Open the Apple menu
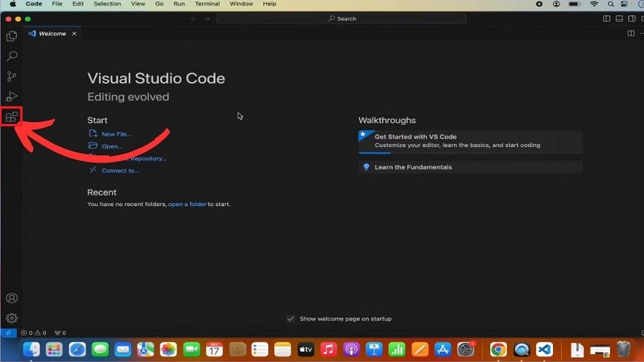The width and height of the screenshot is (644, 362). [13, 4]
